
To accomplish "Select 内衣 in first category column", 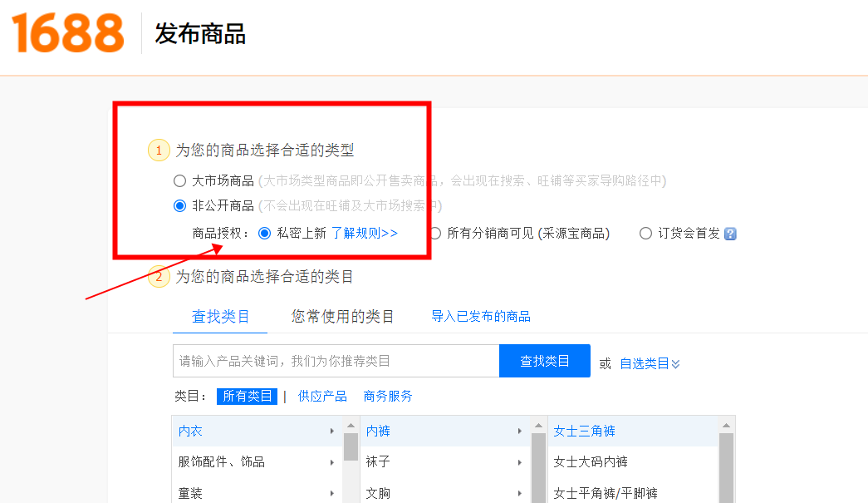I will tap(257, 431).
